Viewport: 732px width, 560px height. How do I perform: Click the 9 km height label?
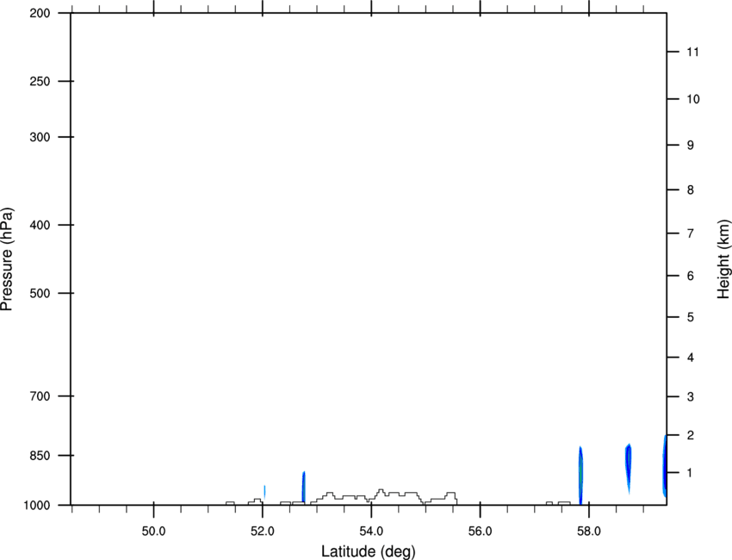click(x=691, y=146)
